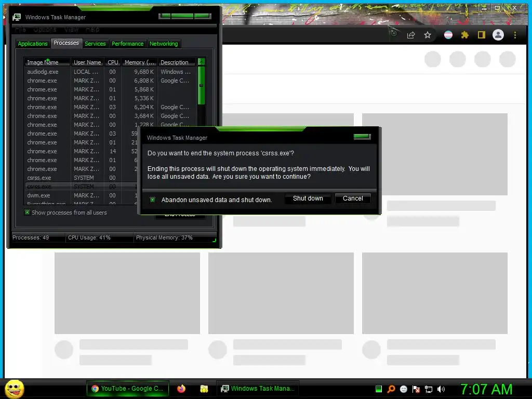Click the Task Manager title bar icon

tap(16, 17)
